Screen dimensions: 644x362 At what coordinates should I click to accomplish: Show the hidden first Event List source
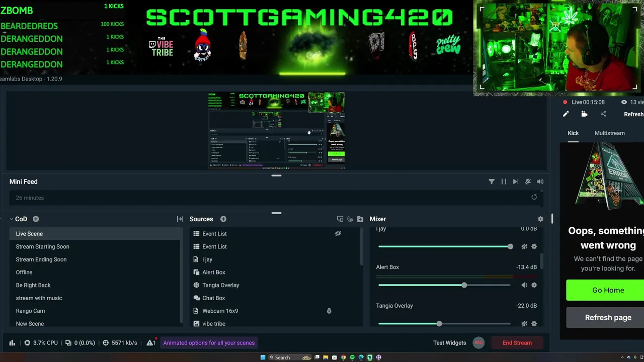(338, 234)
